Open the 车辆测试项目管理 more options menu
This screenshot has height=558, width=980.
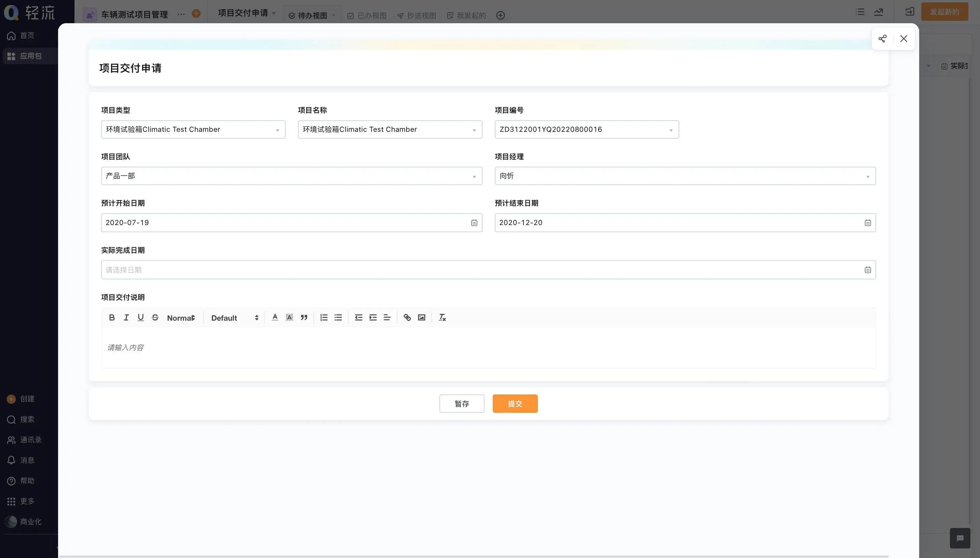point(181,14)
